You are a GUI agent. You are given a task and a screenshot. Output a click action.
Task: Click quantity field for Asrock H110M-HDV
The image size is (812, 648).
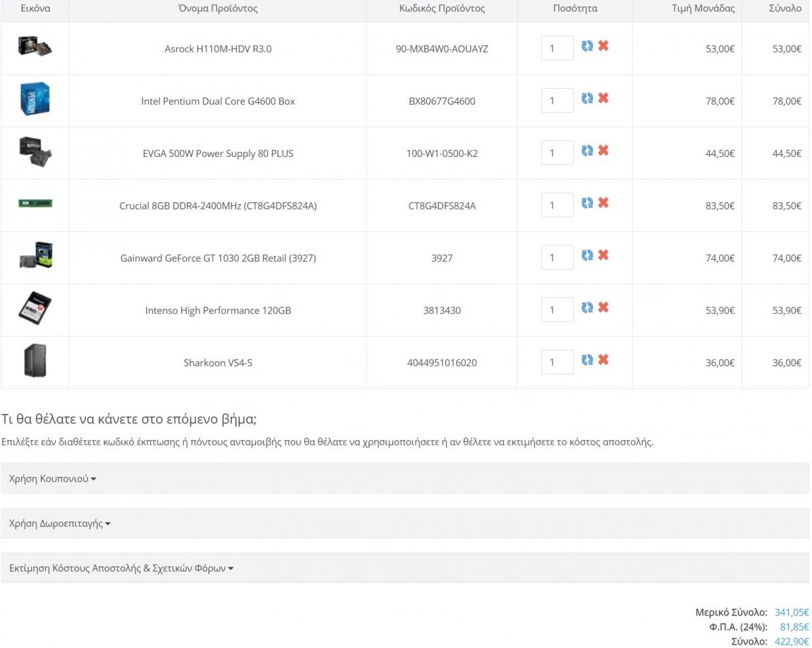pos(558,48)
